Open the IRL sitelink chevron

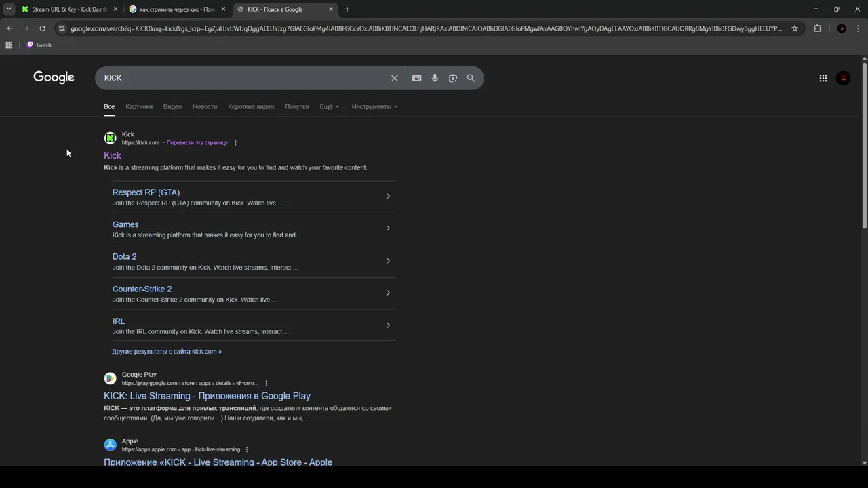click(x=388, y=325)
